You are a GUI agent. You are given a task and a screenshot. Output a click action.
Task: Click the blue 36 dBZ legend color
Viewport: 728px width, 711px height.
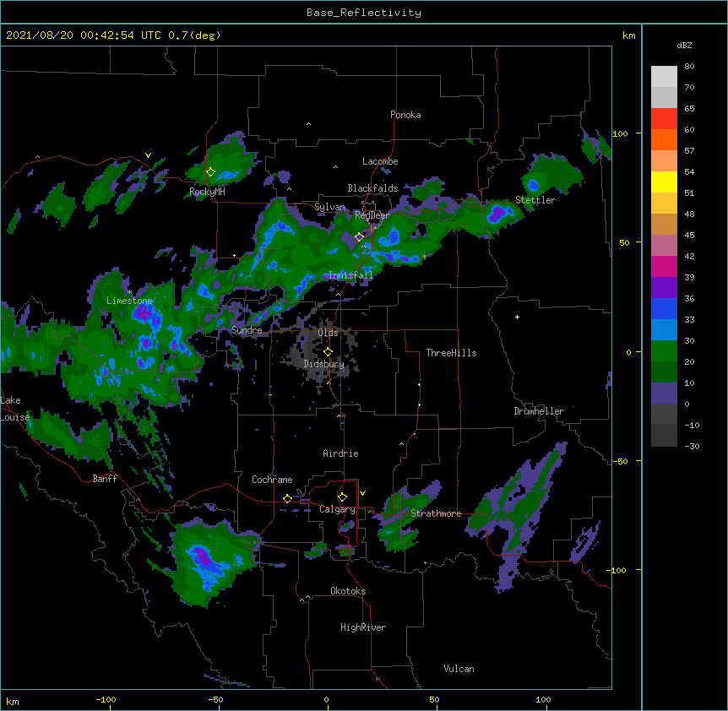[x=664, y=308]
